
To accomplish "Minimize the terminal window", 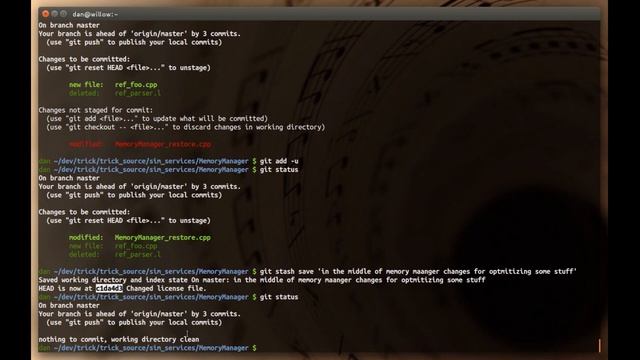I will 54,14.
